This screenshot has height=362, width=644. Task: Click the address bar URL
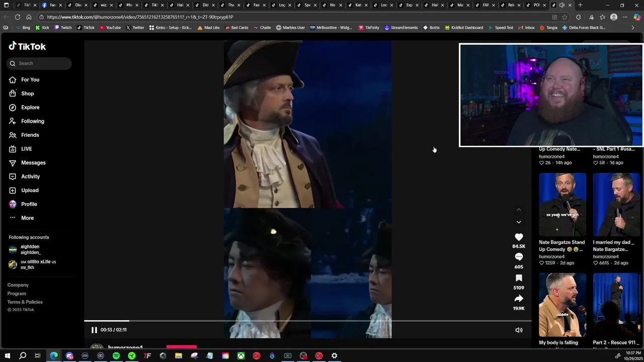[140, 17]
